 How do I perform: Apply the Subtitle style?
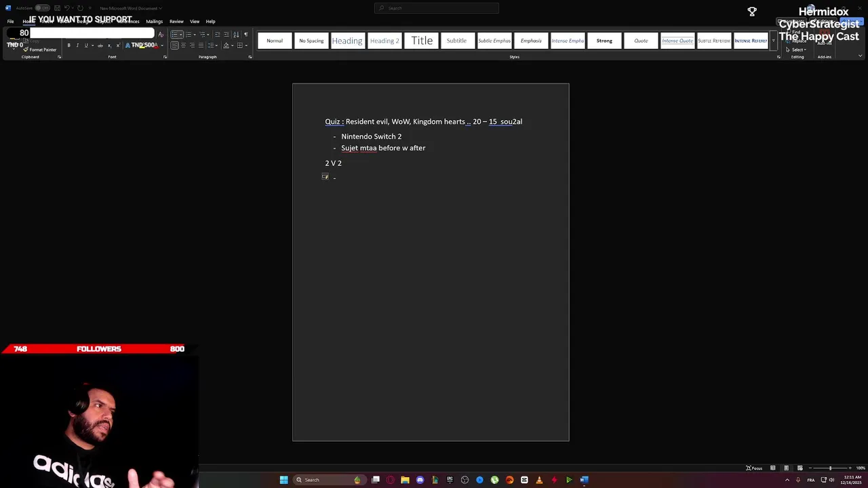[x=456, y=41]
